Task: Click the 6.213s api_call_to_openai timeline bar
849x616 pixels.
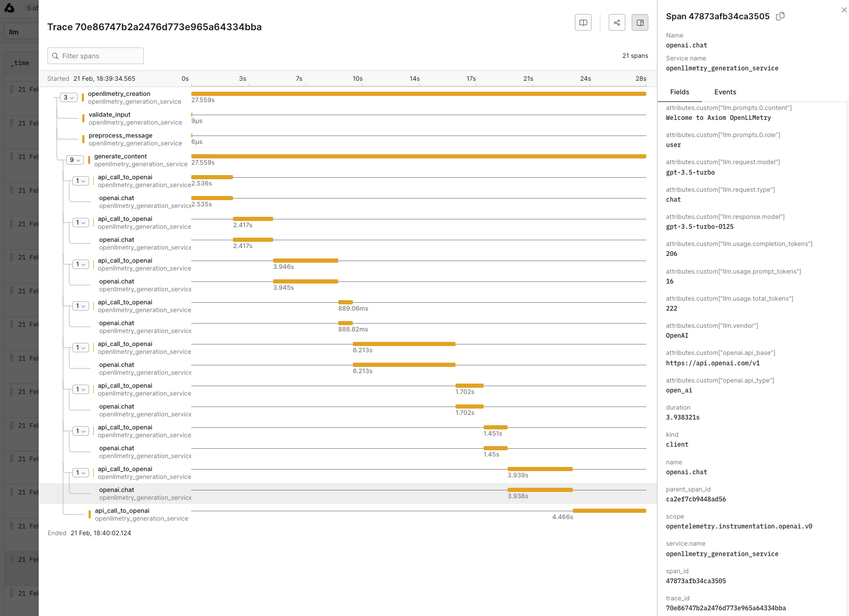Action: pos(404,344)
